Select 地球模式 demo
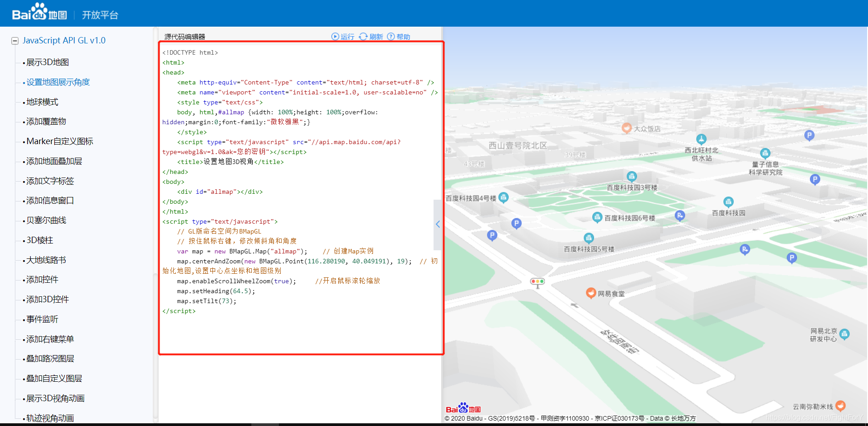The height and width of the screenshot is (426, 868). 42,102
